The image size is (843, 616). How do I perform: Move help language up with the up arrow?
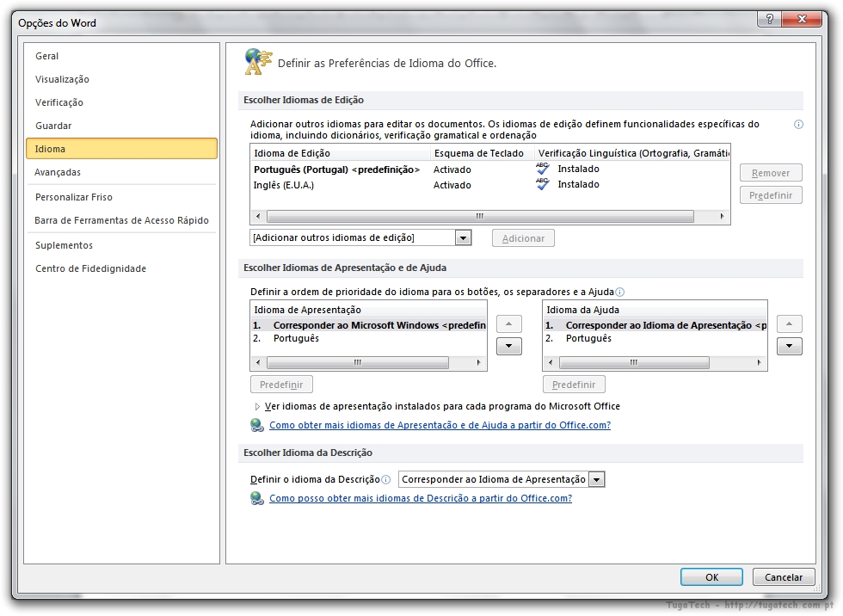click(790, 323)
